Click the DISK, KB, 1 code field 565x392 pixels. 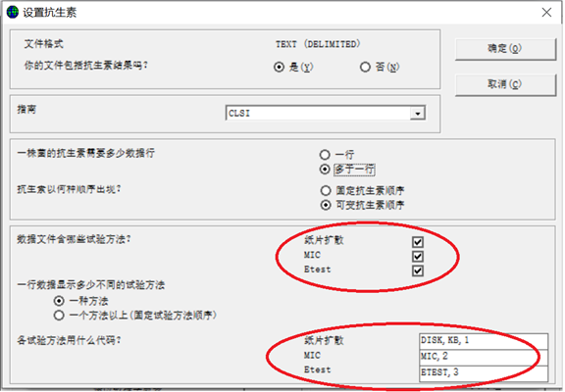484,340
